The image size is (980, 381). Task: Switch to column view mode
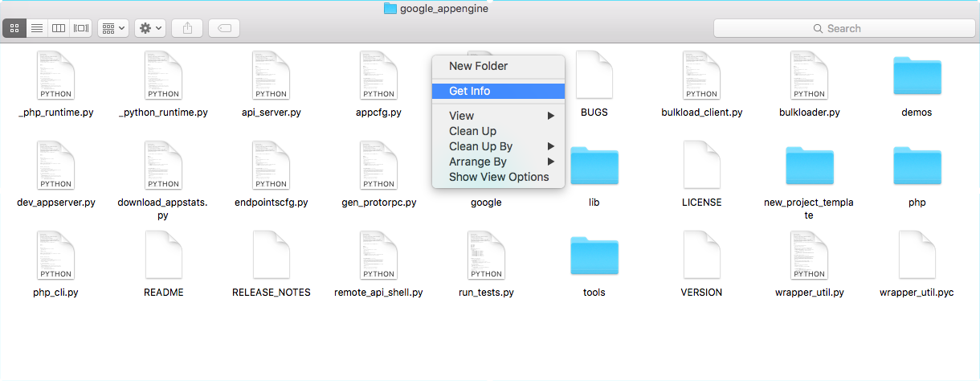coord(59,28)
